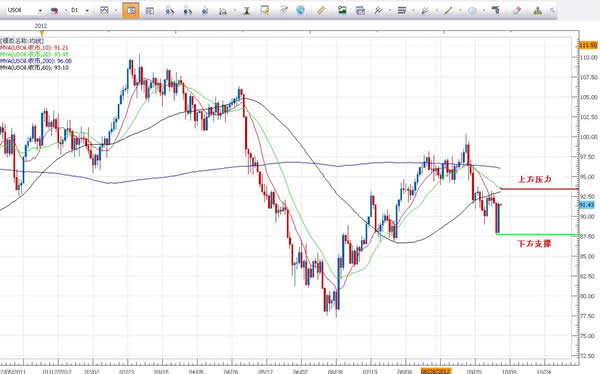Image resolution: width=600 pixels, height=374 pixels.
Task: Click the gray tools icon before the globe
Action: pyautogui.click(x=284, y=10)
